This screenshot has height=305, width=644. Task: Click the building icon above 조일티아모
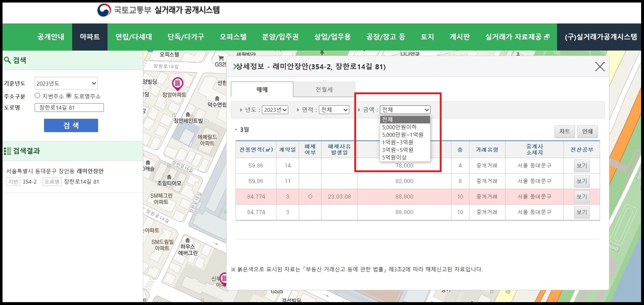click(169, 177)
